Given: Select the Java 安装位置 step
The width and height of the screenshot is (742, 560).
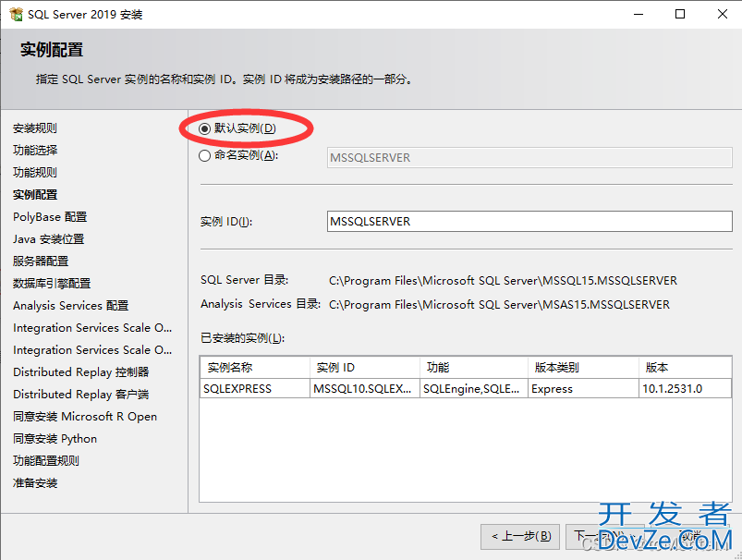Looking at the screenshot, I should pyautogui.click(x=48, y=239).
